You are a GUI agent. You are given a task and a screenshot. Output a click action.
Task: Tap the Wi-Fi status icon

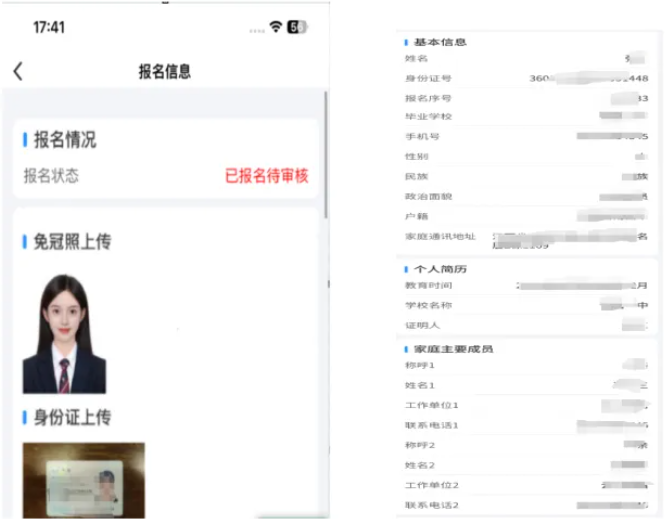[275, 27]
